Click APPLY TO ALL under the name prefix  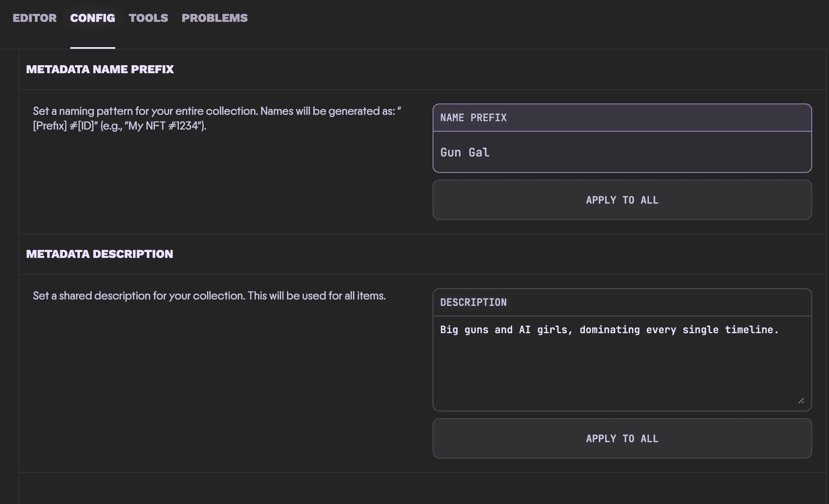tap(622, 200)
